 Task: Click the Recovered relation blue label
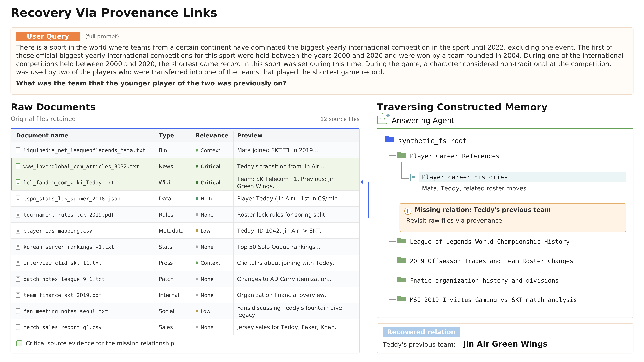point(421,332)
